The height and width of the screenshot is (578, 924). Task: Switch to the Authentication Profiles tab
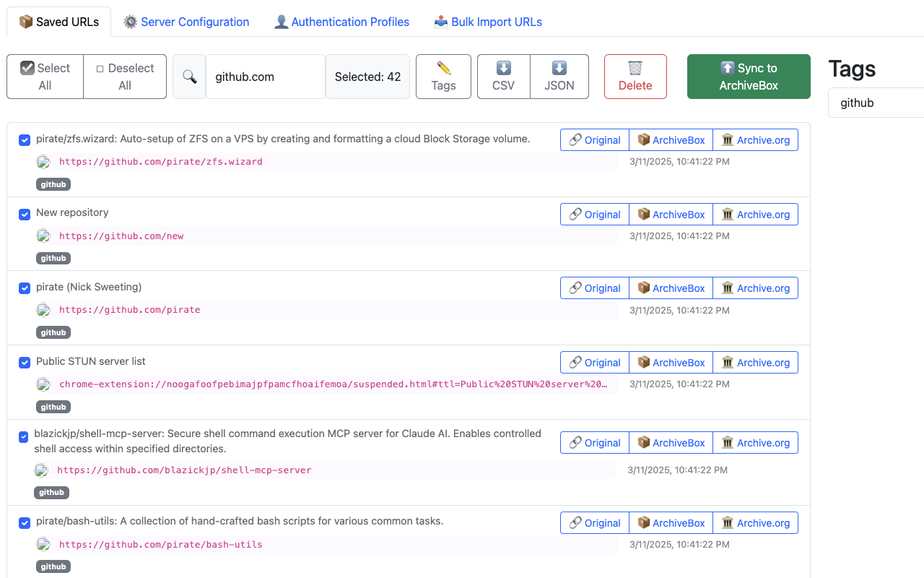[341, 22]
